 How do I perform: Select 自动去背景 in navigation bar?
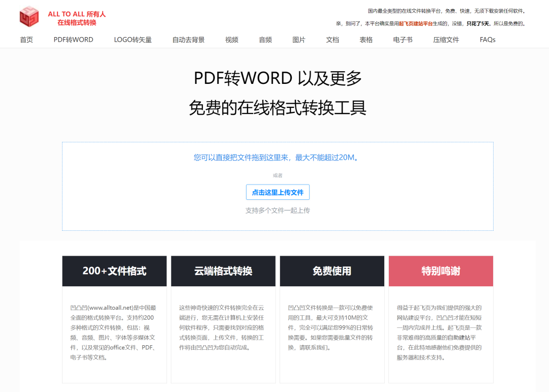(x=188, y=40)
